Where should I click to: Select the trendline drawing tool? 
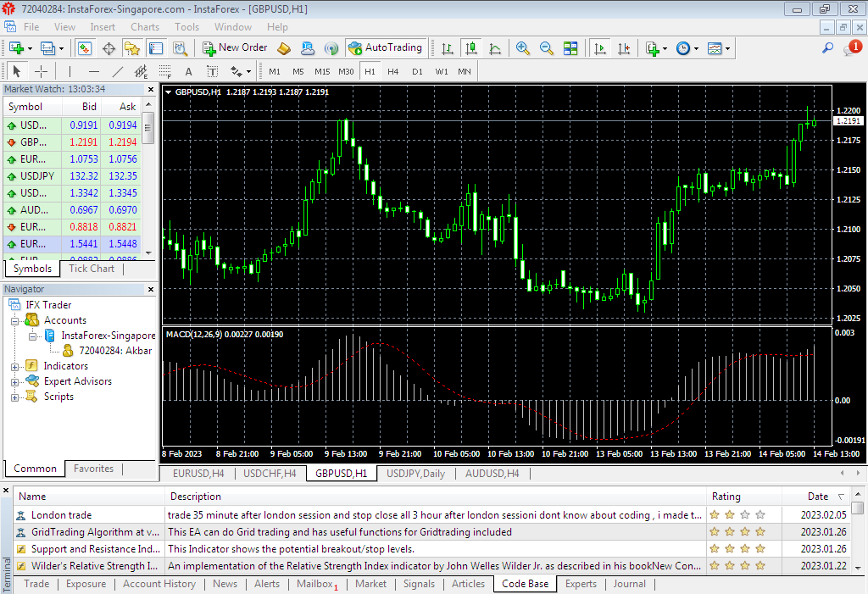coord(117,71)
